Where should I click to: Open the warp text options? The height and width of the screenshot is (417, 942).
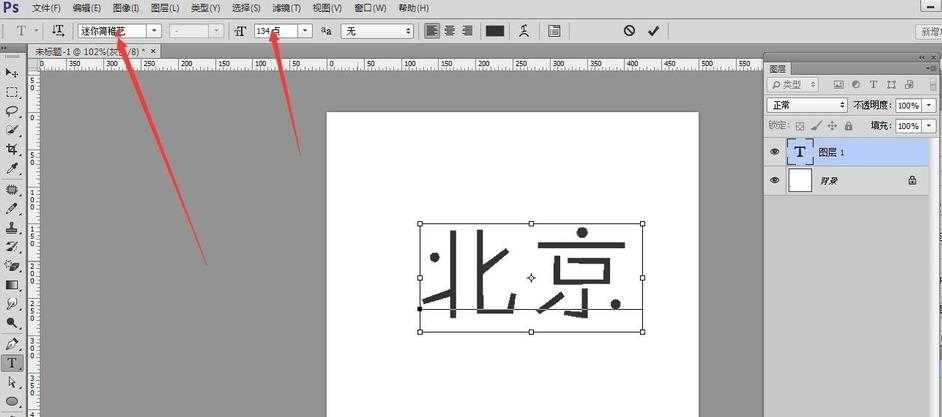(524, 31)
